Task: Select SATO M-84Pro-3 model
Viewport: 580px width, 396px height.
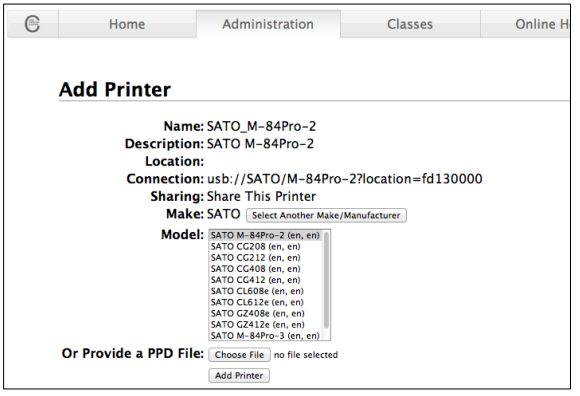Action: tap(266, 335)
